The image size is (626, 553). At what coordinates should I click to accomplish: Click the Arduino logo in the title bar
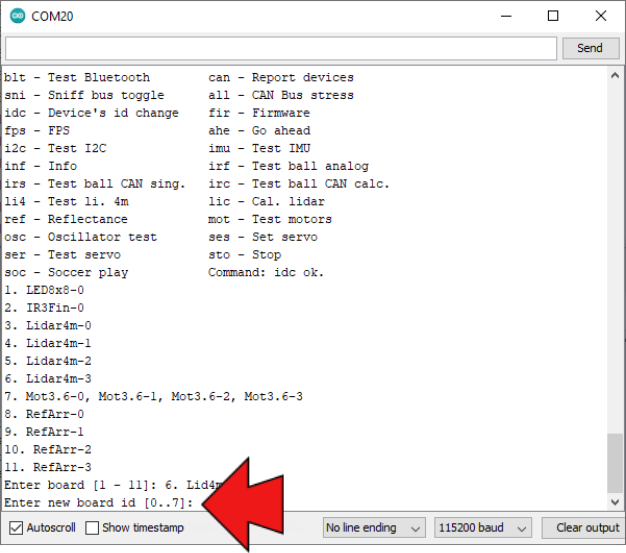pos(16,16)
